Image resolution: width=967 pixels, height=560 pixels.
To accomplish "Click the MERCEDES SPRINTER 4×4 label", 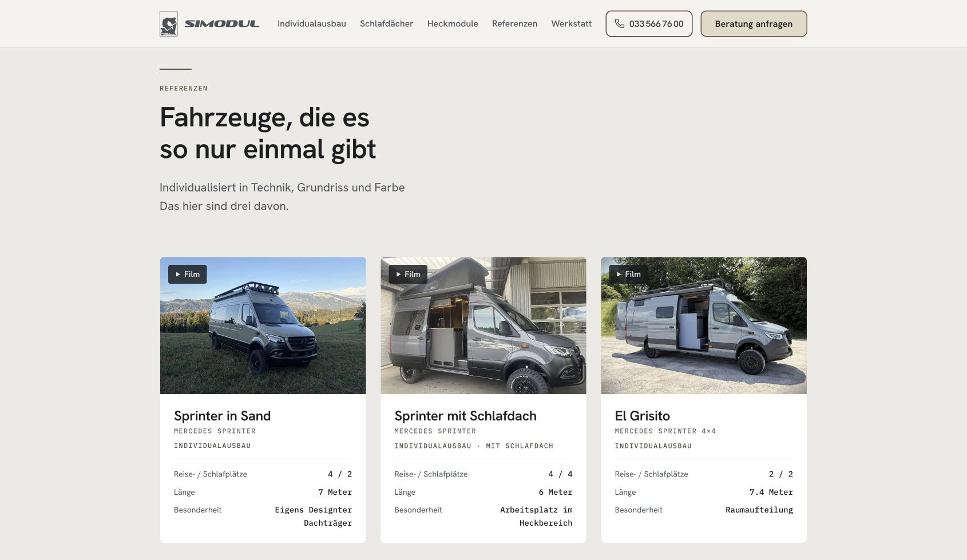I will [665, 431].
